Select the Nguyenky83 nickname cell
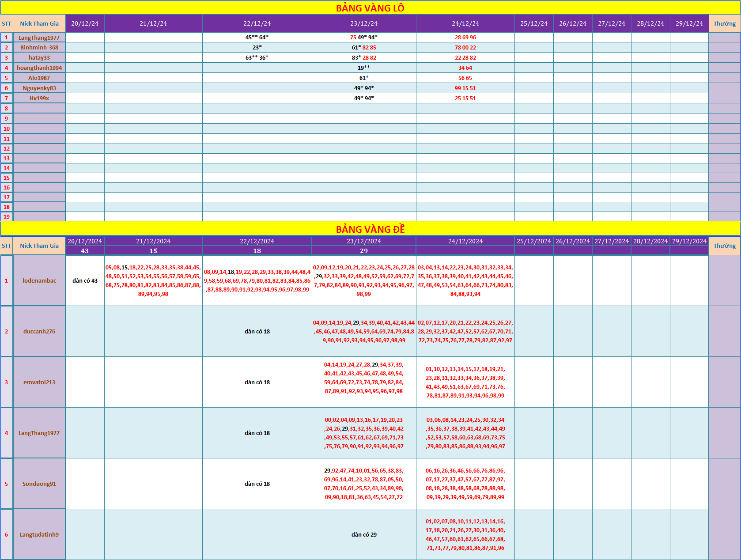The width and height of the screenshot is (741, 560). coord(39,88)
